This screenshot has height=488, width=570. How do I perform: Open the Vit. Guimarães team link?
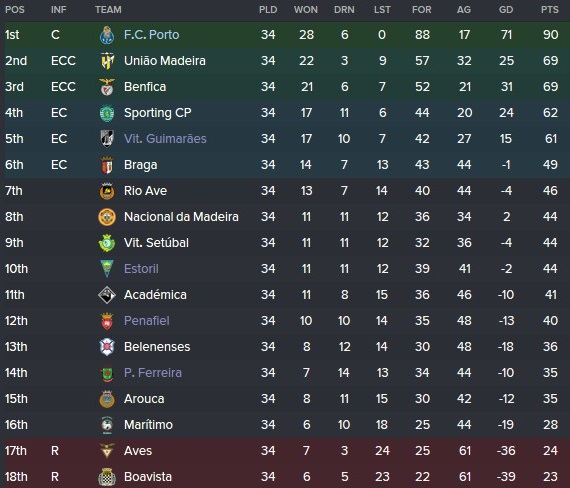pos(165,139)
